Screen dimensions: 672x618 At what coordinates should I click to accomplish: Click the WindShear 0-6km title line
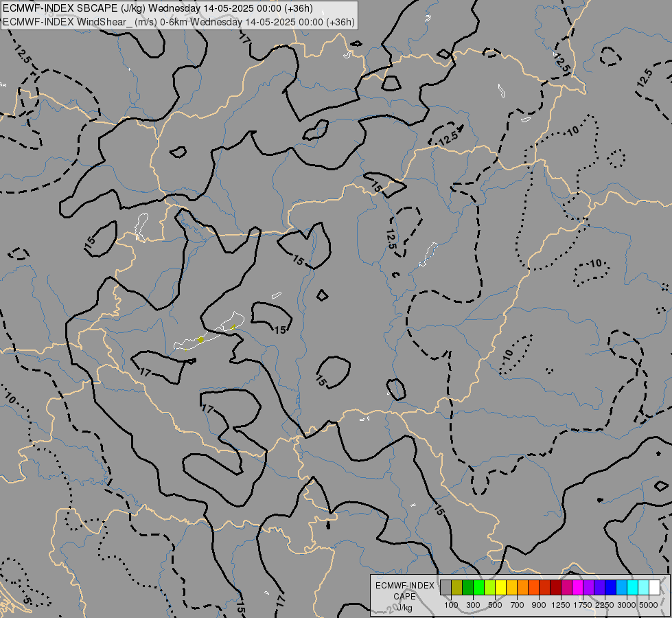pos(178,22)
